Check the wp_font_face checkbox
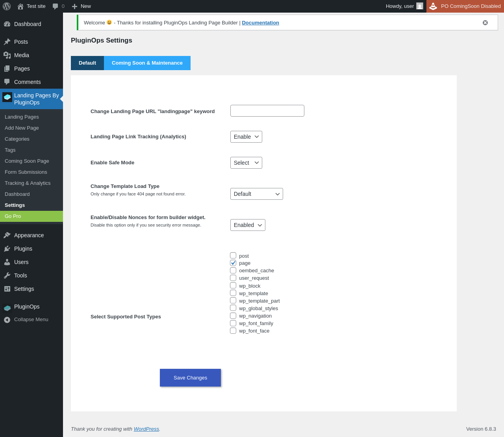 click(x=233, y=331)
